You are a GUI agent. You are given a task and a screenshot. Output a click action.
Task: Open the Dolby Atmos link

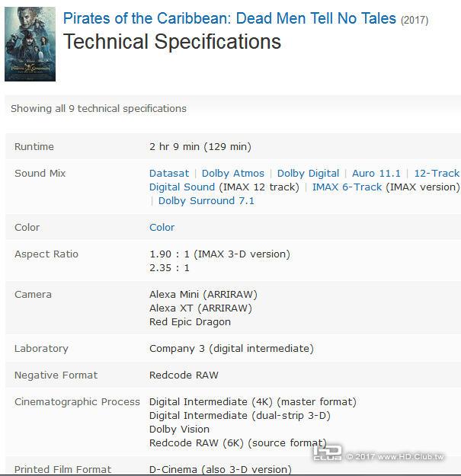(233, 173)
